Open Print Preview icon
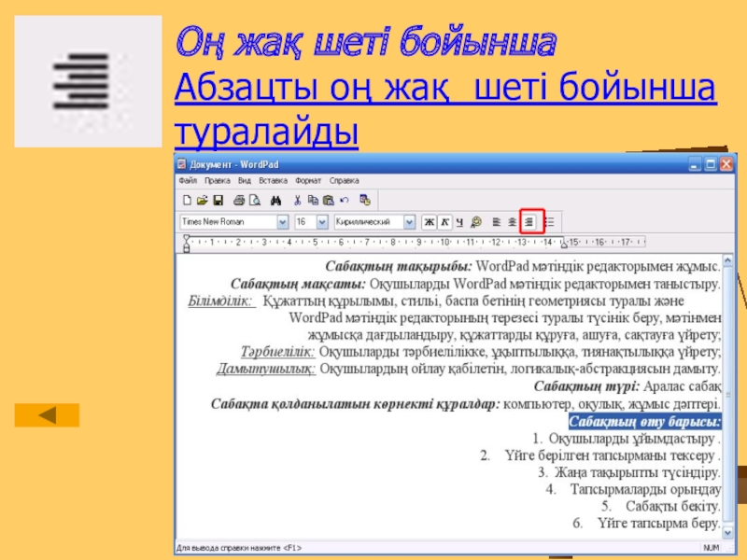This screenshot has height=560, width=747. (x=255, y=201)
